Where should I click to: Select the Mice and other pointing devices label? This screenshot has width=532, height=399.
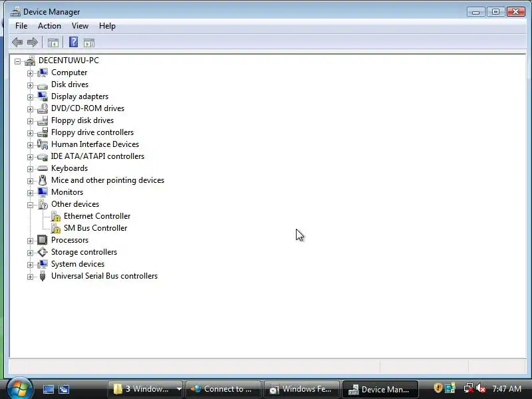[108, 180]
